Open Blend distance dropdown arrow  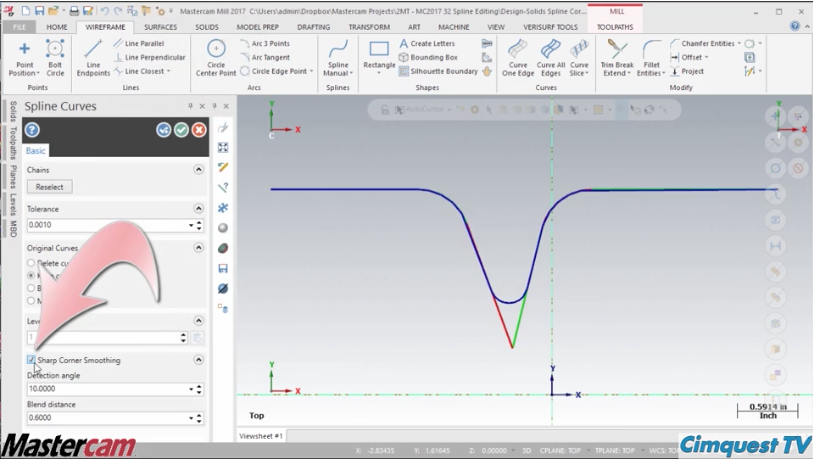click(191, 418)
